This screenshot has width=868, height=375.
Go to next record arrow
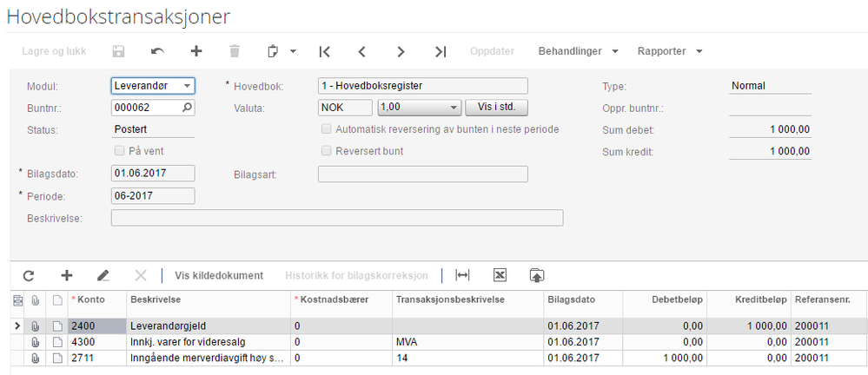[x=401, y=52]
